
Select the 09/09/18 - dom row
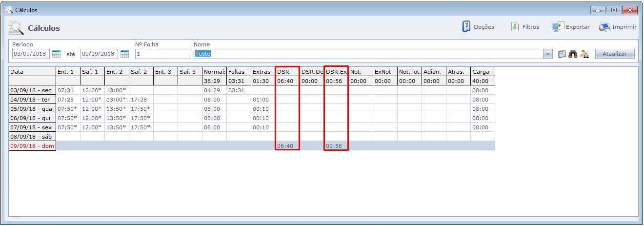(32, 146)
